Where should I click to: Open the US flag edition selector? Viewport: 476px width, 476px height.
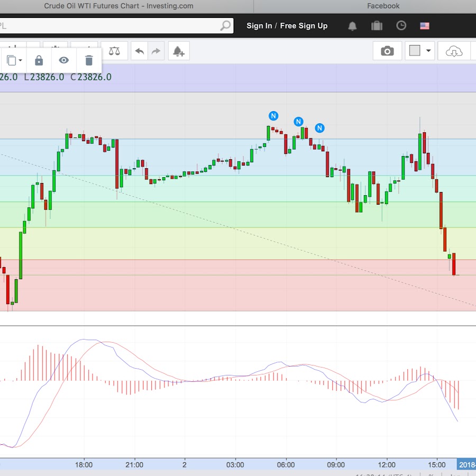(x=425, y=25)
